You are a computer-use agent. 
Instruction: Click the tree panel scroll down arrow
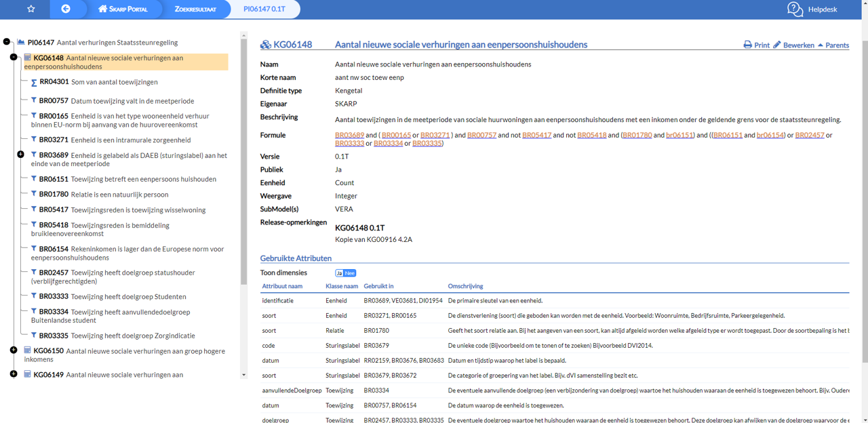click(x=244, y=374)
